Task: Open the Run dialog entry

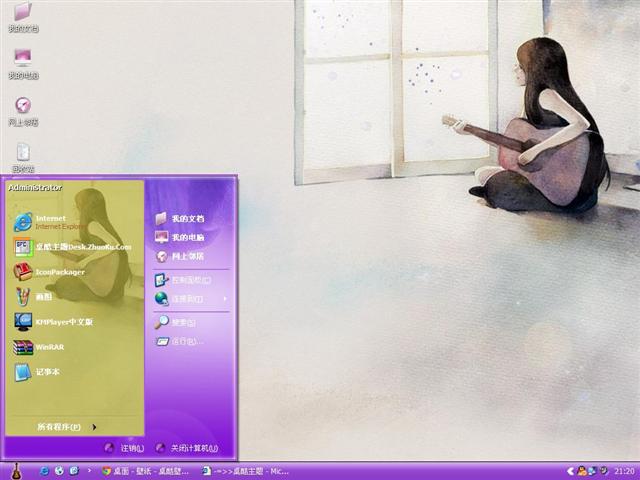Action: [180, 341]
